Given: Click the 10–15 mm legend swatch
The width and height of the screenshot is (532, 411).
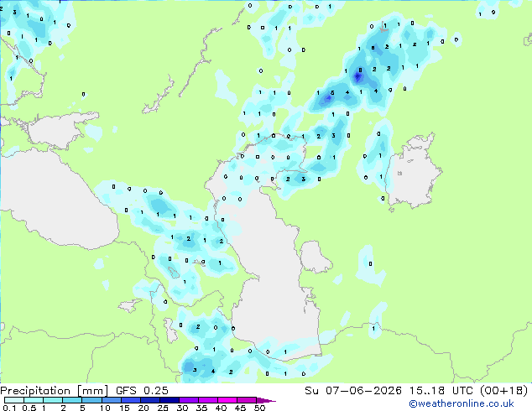Looking at the screenshot, I should pos(111,400).
